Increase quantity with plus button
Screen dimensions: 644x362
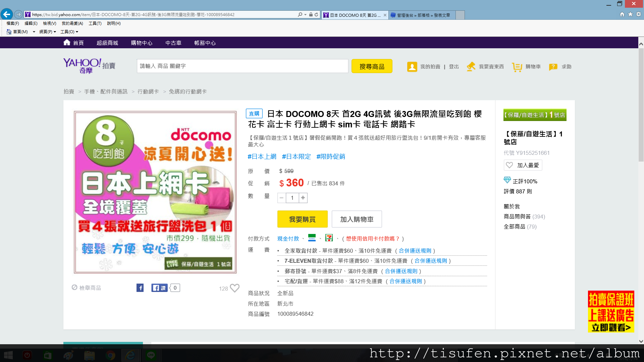303,198
